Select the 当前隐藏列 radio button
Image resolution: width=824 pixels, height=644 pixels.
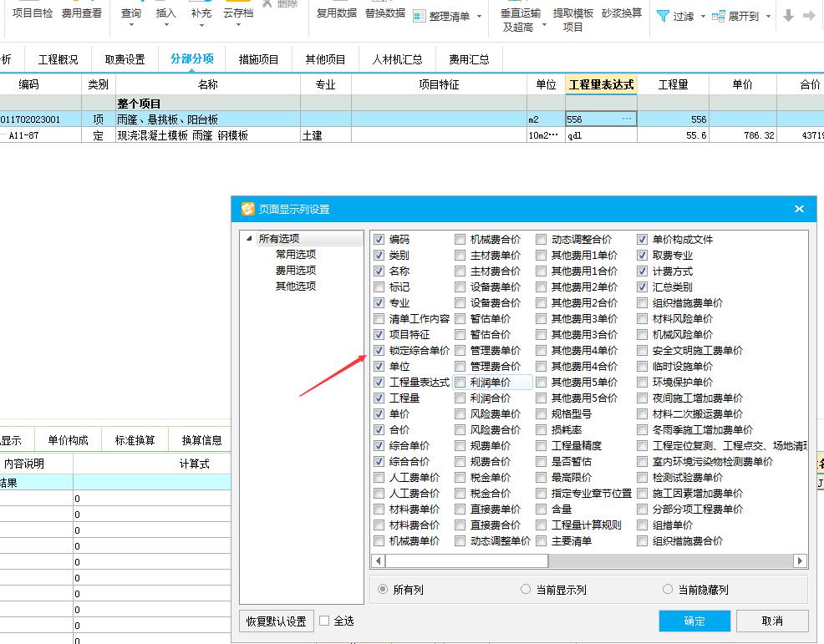pyautogui.click(x=668, y=590)
